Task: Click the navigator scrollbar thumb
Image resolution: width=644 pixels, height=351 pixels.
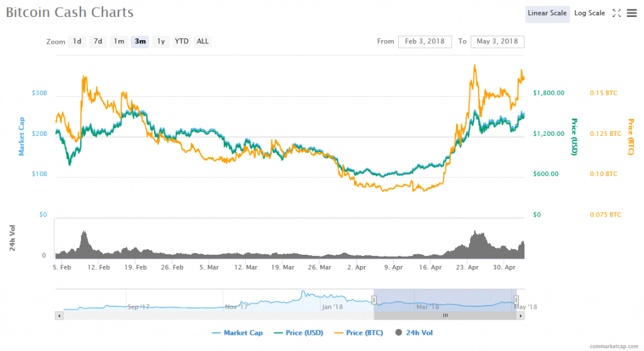Action: 445,316
